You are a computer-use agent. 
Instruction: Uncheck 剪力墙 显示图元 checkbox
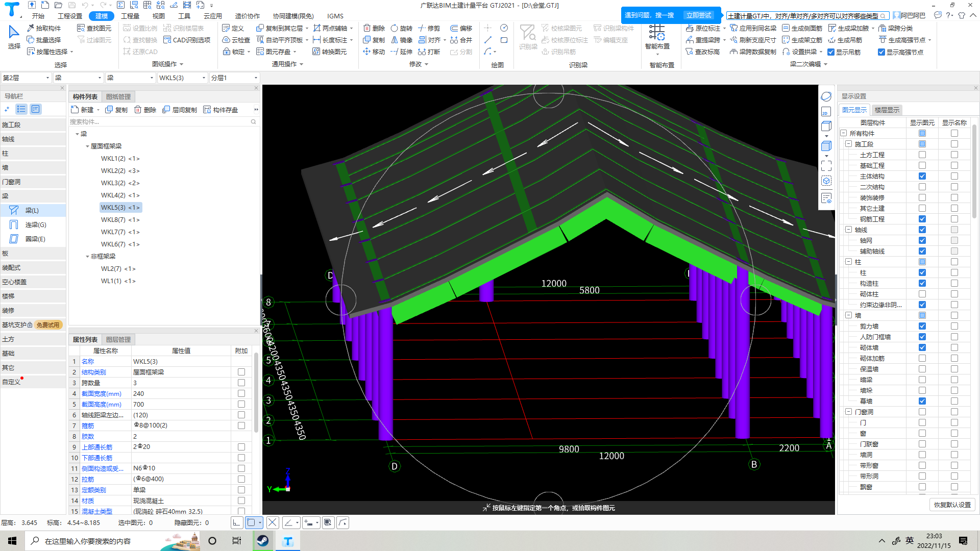pos(922,326)
